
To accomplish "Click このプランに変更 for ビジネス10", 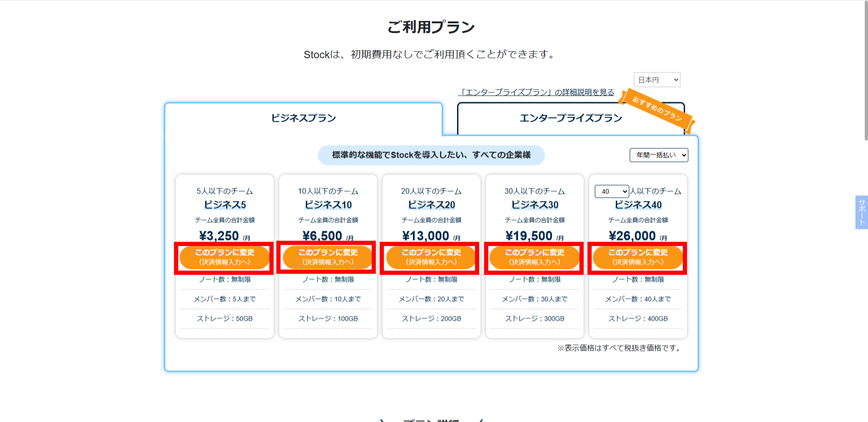I will point(328,257).
